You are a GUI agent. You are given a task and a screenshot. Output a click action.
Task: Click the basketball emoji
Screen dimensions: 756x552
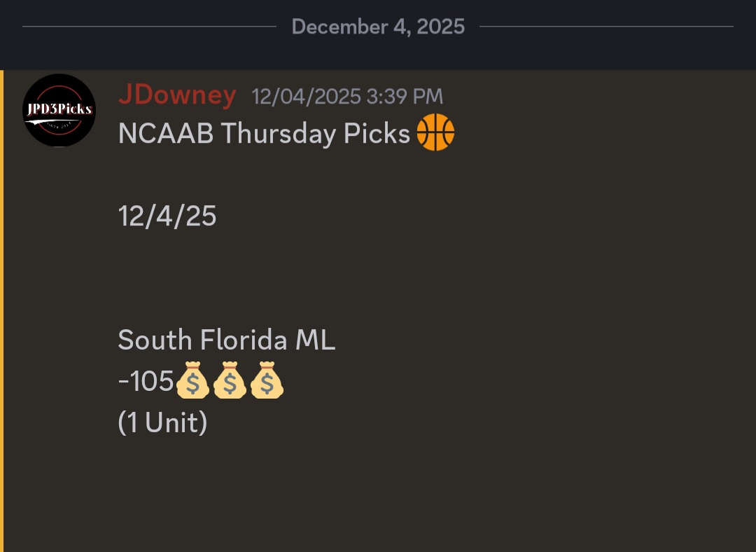pyautogui.click(x=435, y=132)
